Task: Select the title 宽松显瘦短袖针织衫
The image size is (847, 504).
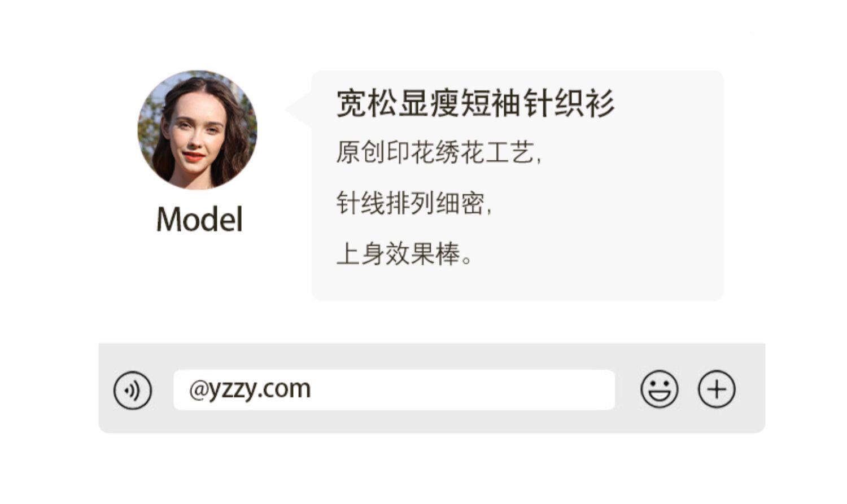Action: (475, 103)
